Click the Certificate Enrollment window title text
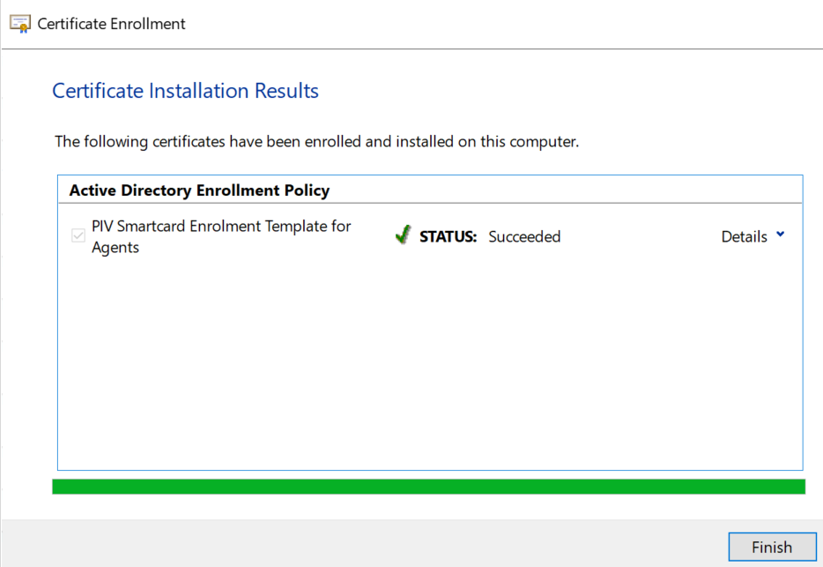The height and width of the screenshot is (567, 823). pyautogui.click(x=111, y=24)
